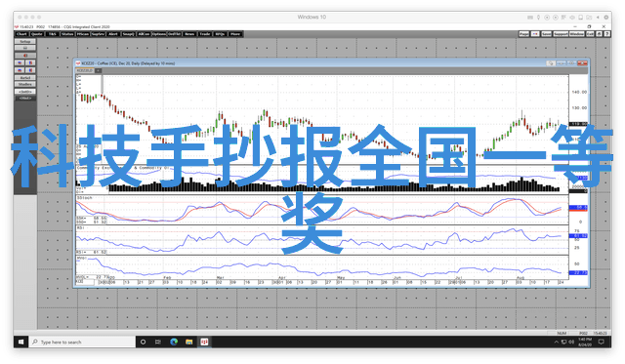Open the Studies button in sidebar
The width and height of the screenshot is (625, 364).
click(x=25, y=84)
